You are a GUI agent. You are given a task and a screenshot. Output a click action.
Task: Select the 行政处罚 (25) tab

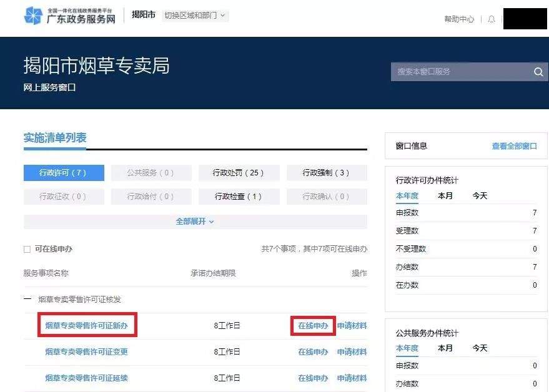coord(239,172)
